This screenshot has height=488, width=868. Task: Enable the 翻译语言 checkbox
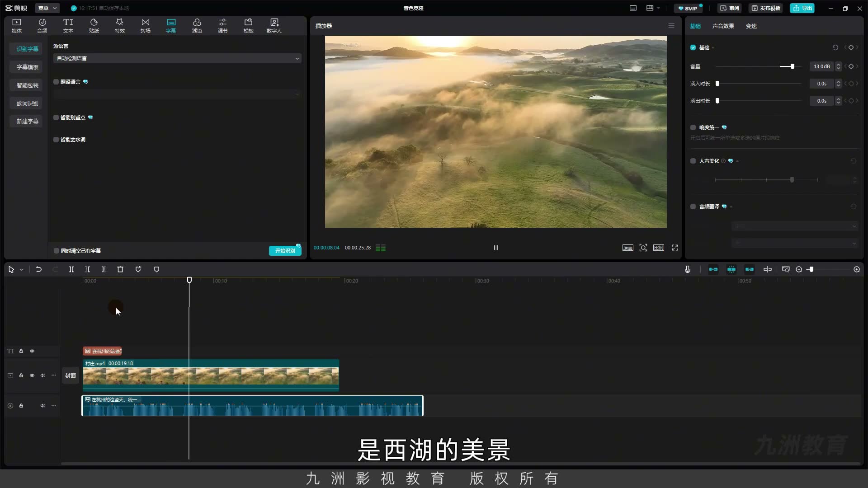[x=56, y=82]
